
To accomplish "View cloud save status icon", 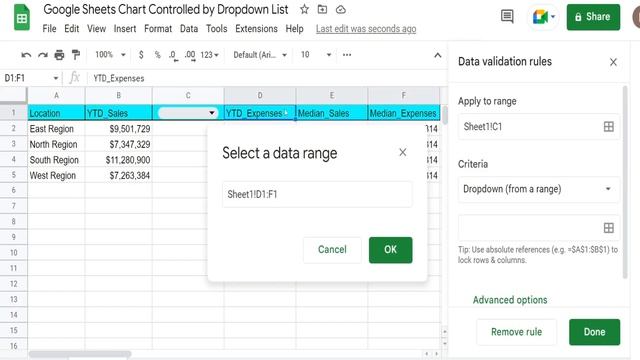I will tap(340, 9).
